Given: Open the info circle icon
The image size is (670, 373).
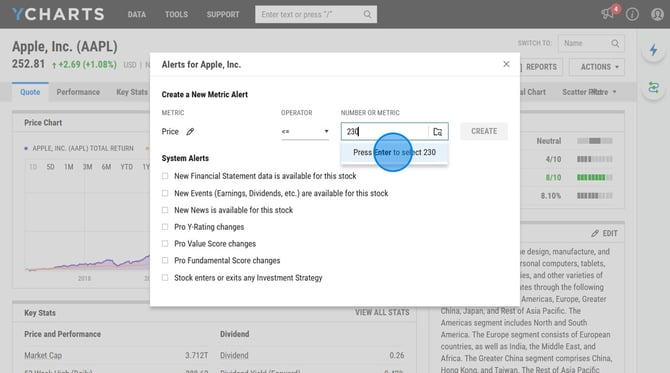Looking at the screenshot, I should click(x=632, y=14).
